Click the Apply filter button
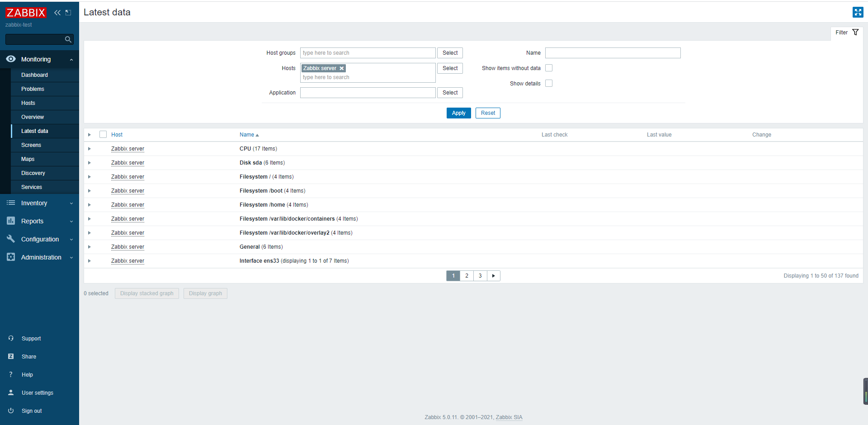 point(458,113)
